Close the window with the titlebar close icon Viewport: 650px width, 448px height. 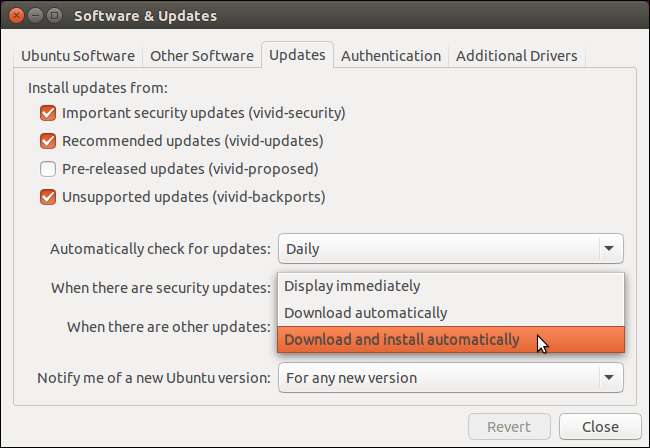click(x=15, y=16)
